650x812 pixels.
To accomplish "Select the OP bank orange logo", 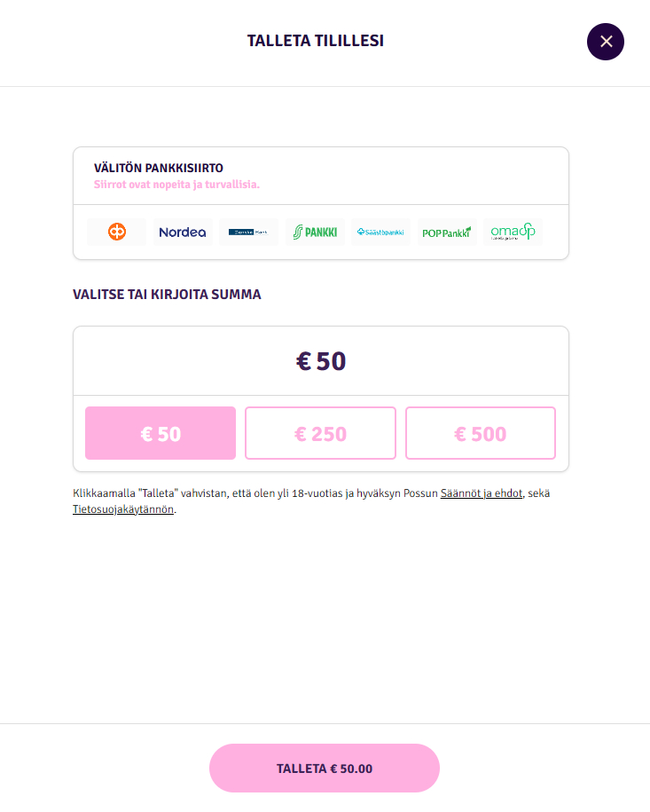I will pyautogui.click(x=117, y=232).
